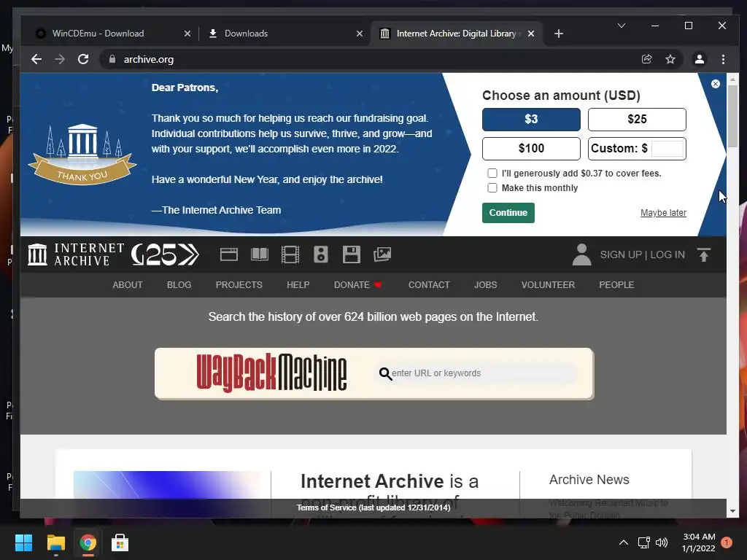Open the JOBS menu item
The image size is (747, 560).
pos(485,285)
